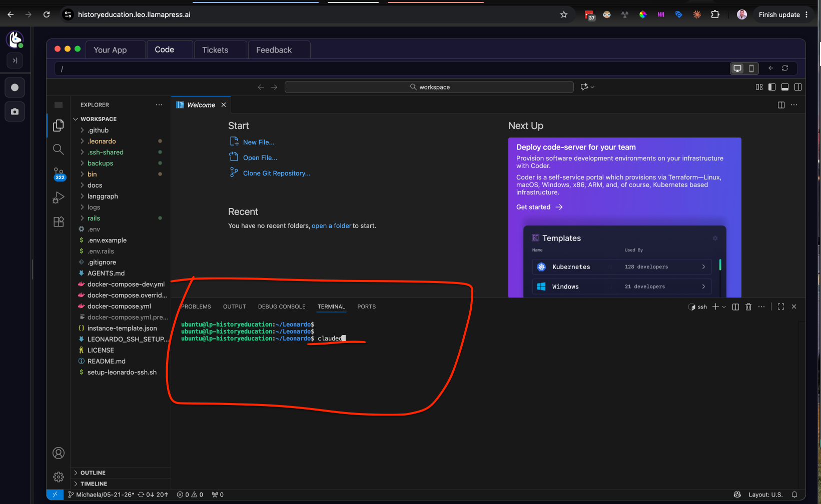Viewport: 821px width, 504px height.
Task: Open the hamburger application menu
Action: [x=59, y=105]
